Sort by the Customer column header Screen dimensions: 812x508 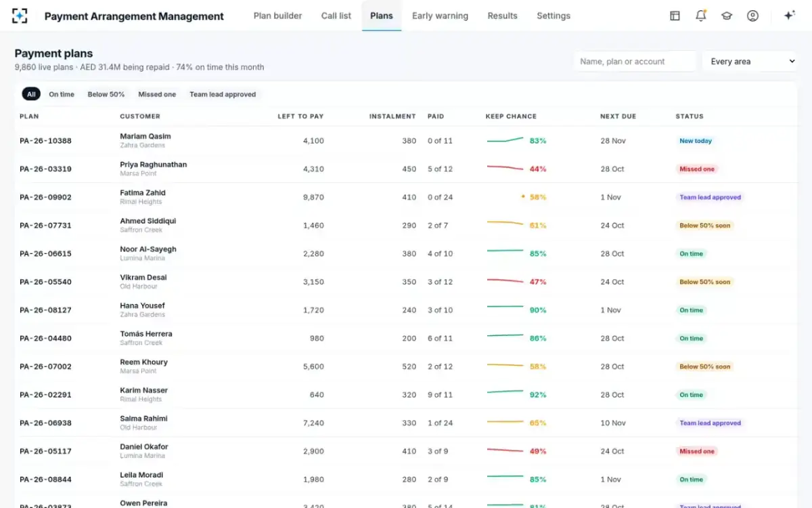(x=140, y=117)
